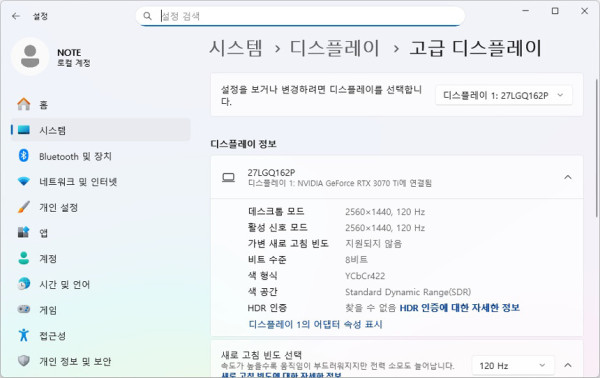Click the laptop icon beside 27LGQ162P
The width and height of the screenshot is (600, 378).
point(228,178)
